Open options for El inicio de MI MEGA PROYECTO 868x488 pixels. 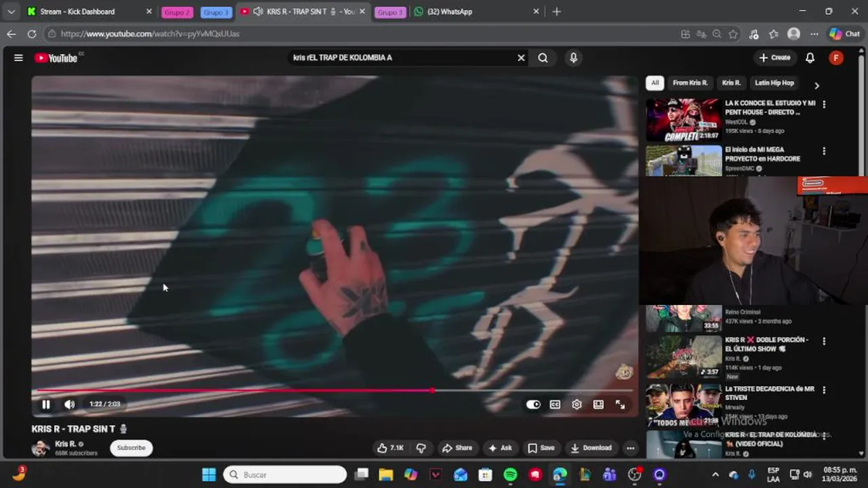(824, 151)
